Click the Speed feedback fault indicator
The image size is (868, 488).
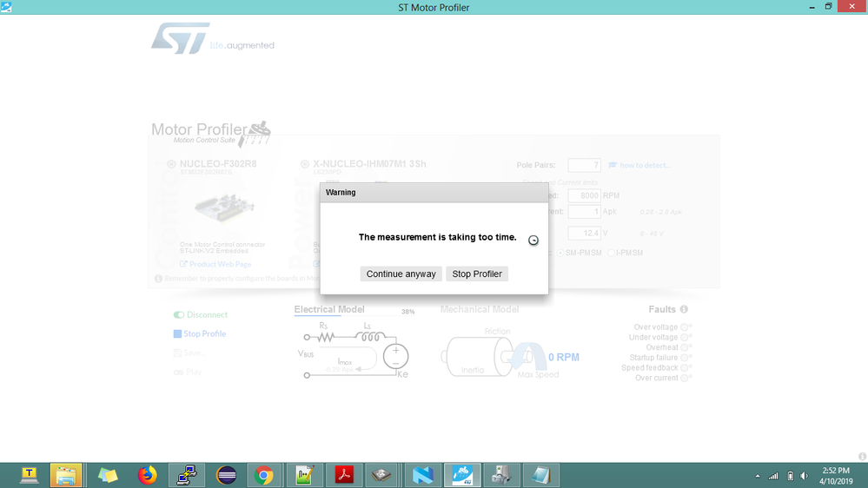coord(685,368)
